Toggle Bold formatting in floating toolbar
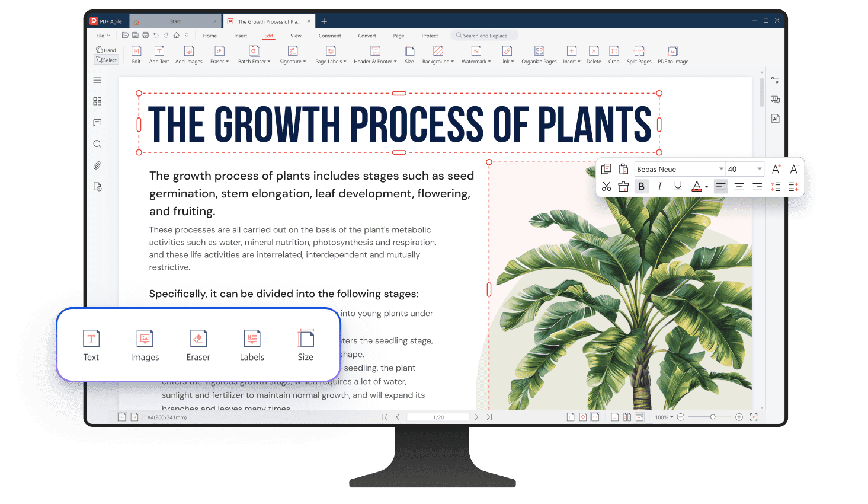This screenshot has width=868, height=504. tap(641, 187)
